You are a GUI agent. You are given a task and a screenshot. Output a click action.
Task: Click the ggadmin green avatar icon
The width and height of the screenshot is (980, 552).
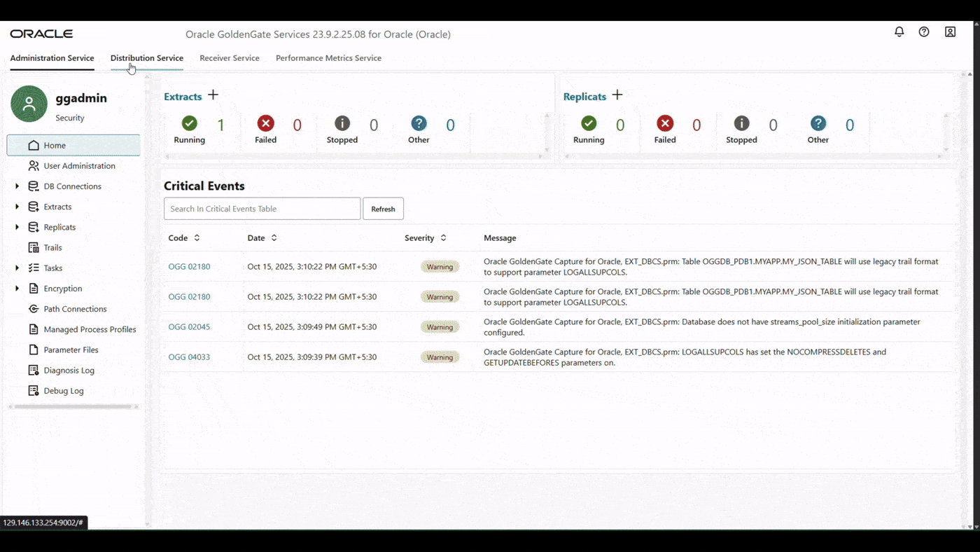[29, 104]
